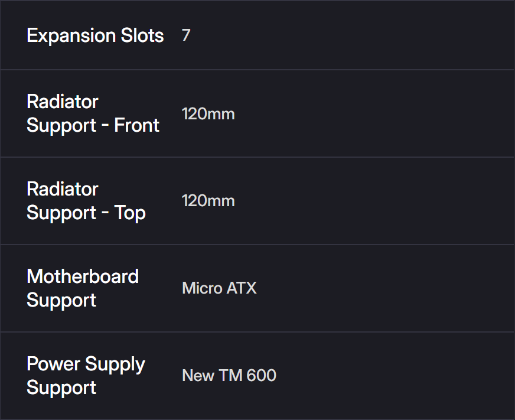Click the word Front in radiator label
Screen dimensions: 515x420
(136, 125)
